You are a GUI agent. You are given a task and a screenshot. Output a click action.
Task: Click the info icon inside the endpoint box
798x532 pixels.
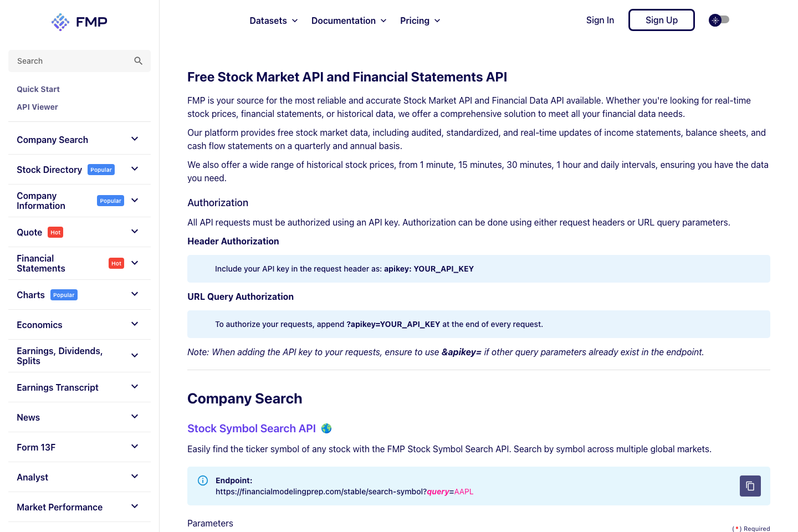click(203, 480)
